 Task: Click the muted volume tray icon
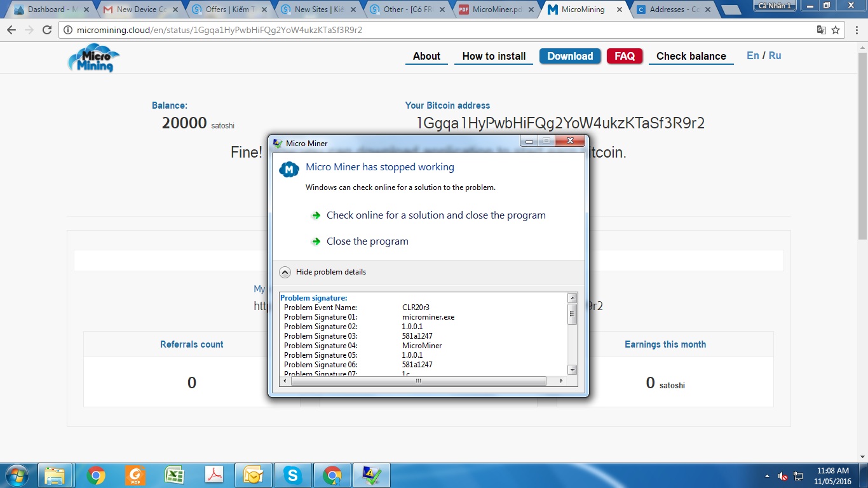(x=783, y=476)
